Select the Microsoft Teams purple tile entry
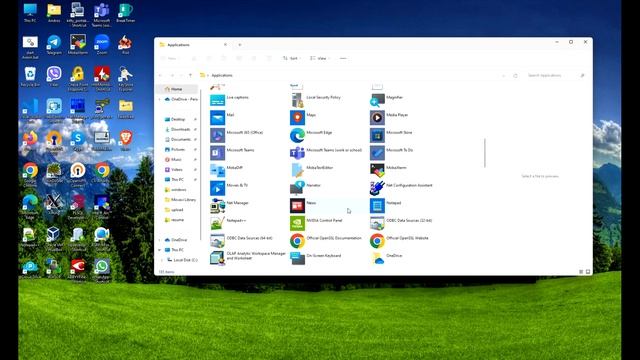This screenshot has height=360, width=640. pyautogui.click(x=232, y=153)
